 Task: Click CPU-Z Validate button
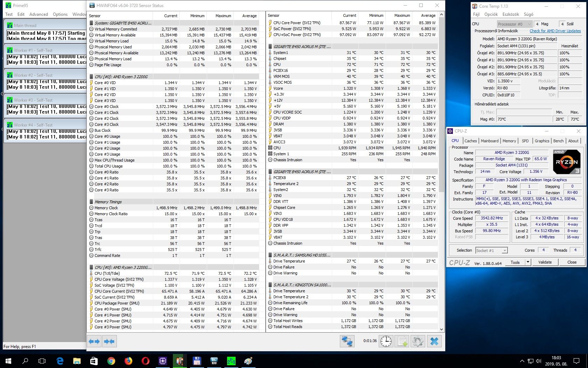pos(545,262)
